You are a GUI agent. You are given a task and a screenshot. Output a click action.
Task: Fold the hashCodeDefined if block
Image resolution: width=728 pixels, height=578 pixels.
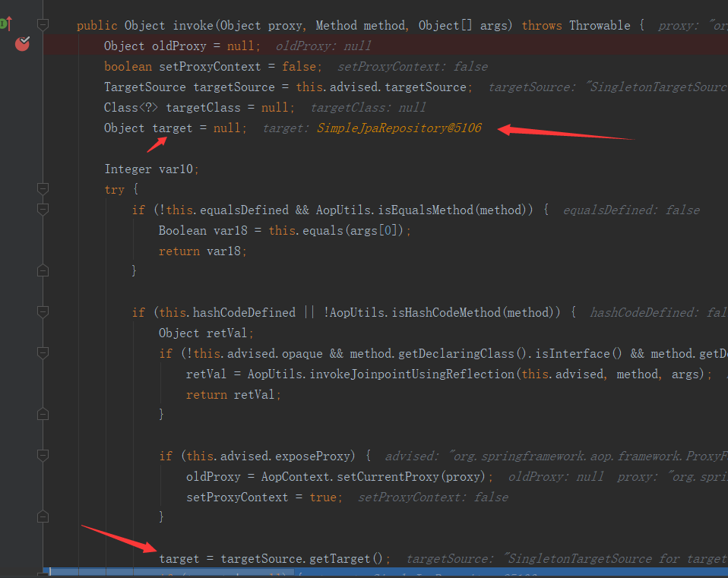pyautogui.click(x=43, y=311)
